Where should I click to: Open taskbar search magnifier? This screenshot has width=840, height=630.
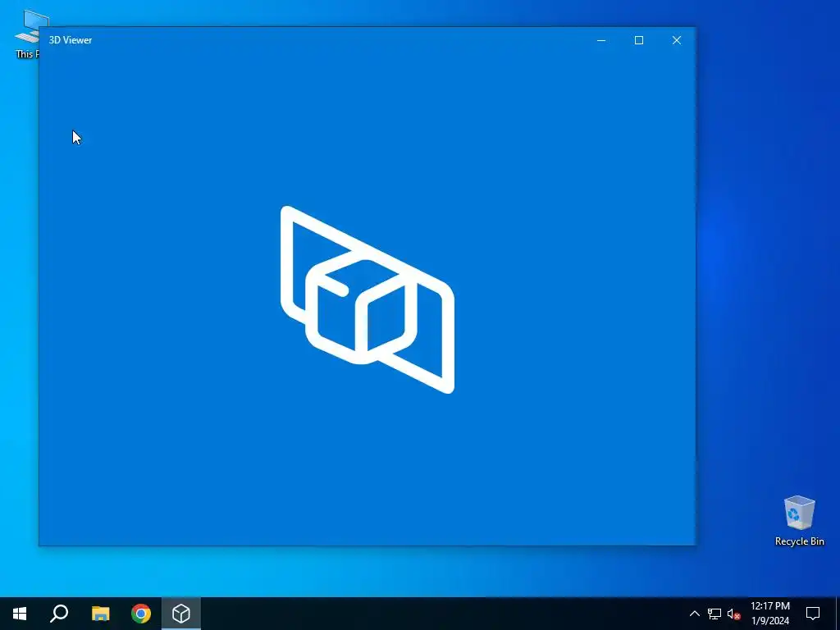coord(59,614)
